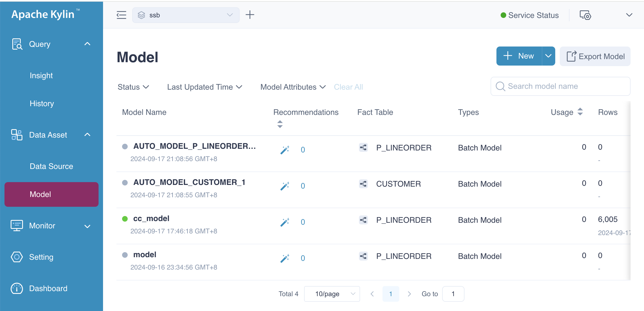Go to Data Source menu item
This screenshot has height=311, width=644.
pos(51,166)
